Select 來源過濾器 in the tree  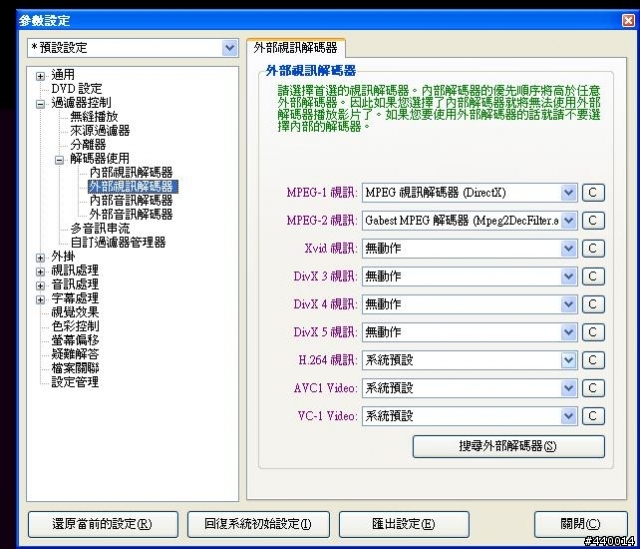(x=100, y=131)
